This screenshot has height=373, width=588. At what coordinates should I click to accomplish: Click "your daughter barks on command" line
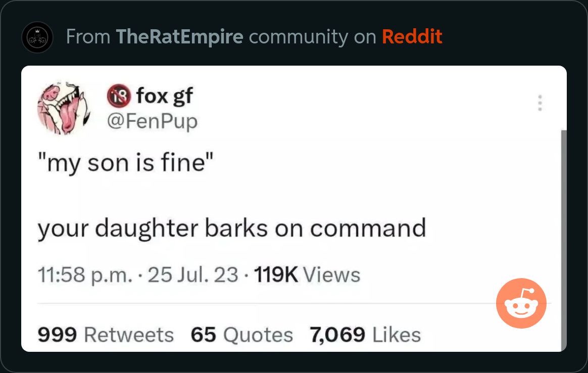click(x=232, y=228)
